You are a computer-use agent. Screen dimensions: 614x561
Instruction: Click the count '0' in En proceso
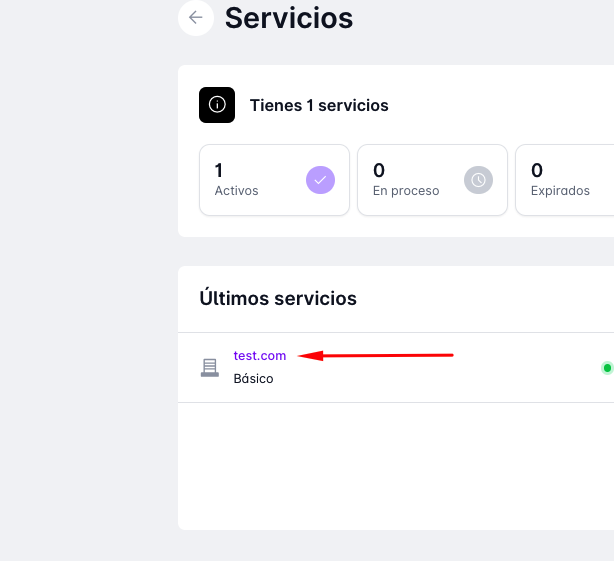pos(378,170)
